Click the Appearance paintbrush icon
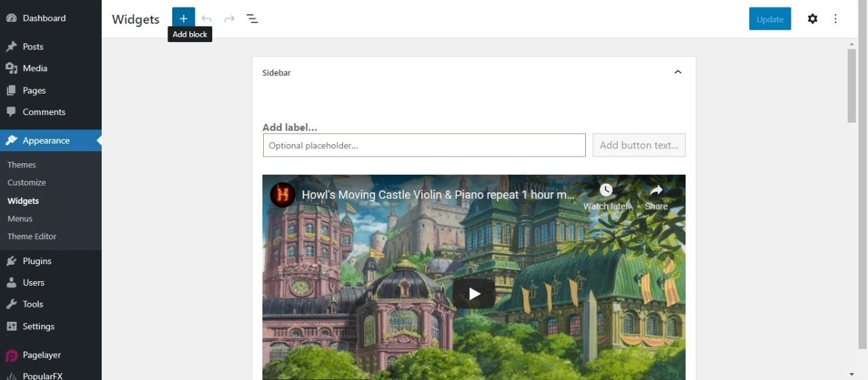868x380 pixels. pyautogui.click(x=12, y=141)
